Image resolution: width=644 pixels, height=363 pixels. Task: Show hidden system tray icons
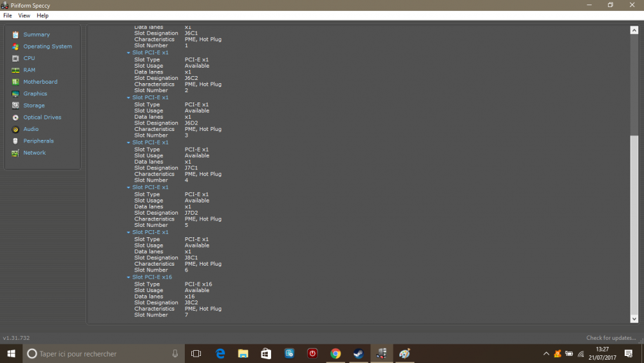tap(546, 353)
